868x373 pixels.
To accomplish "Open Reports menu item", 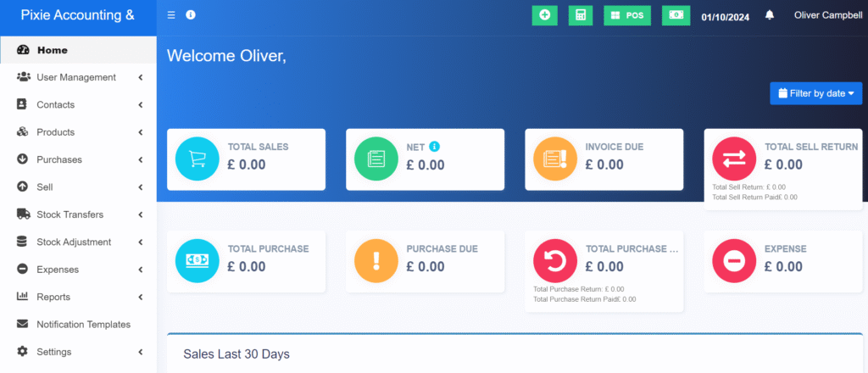I will (x=78, y=298).
